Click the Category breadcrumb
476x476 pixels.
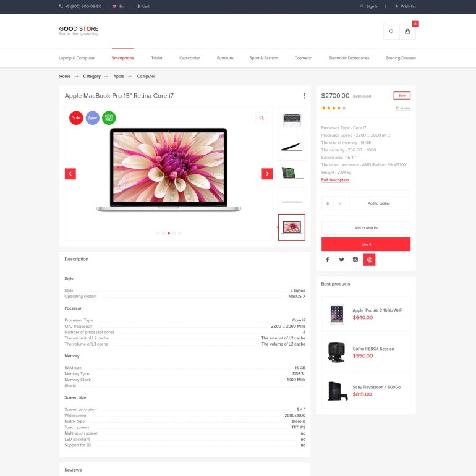91,76
